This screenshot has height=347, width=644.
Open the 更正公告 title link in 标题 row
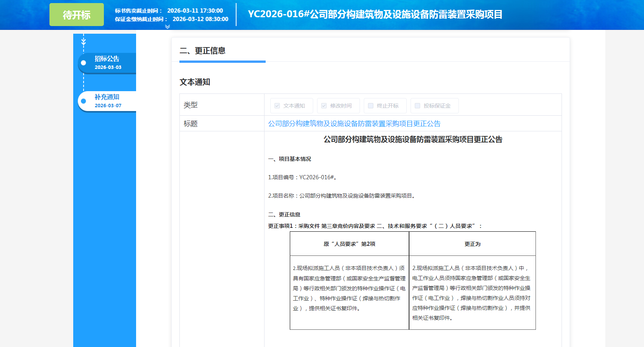354,124
